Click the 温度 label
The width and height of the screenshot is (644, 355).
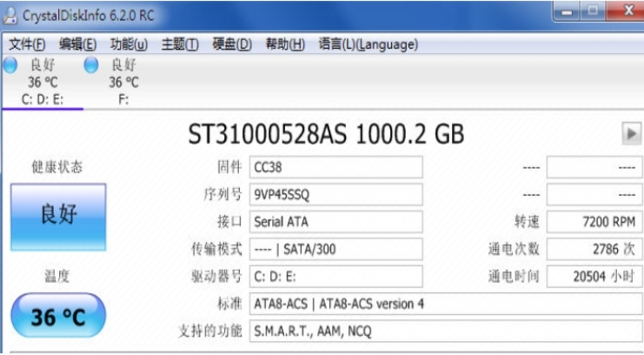[x=57, y=276]
